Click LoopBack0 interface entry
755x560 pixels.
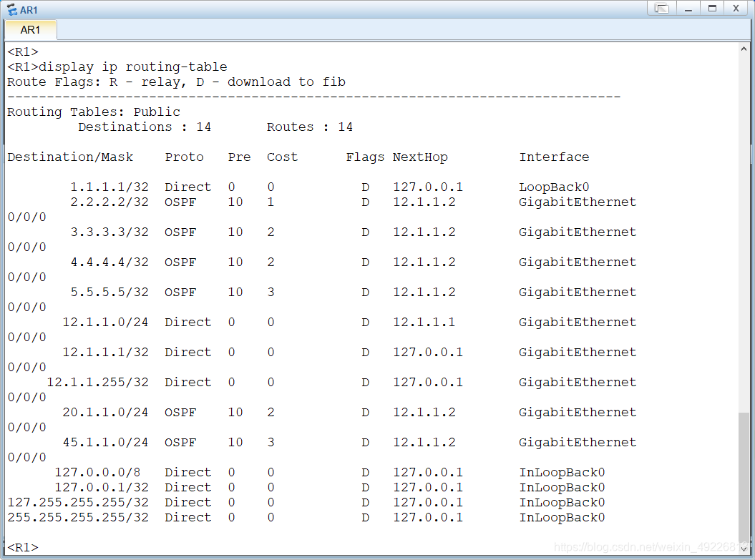(554, 187)
